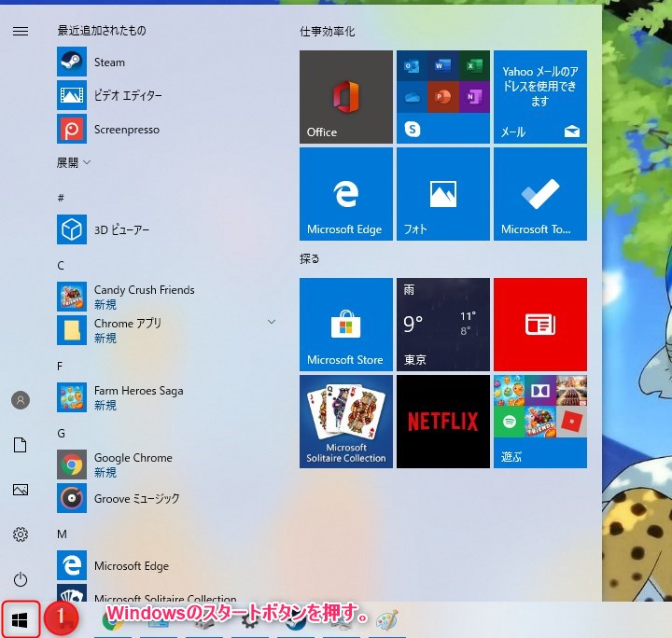
Task: Click the OneNote icon in Office tile group
Action: pyautogui.click(x=474, y=97)
